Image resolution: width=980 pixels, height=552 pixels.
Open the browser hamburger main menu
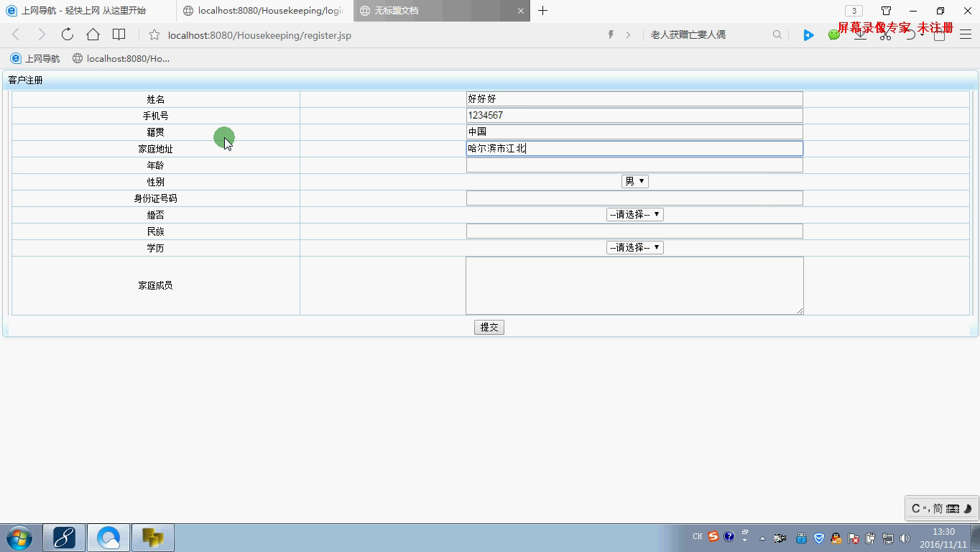[966, 34]
